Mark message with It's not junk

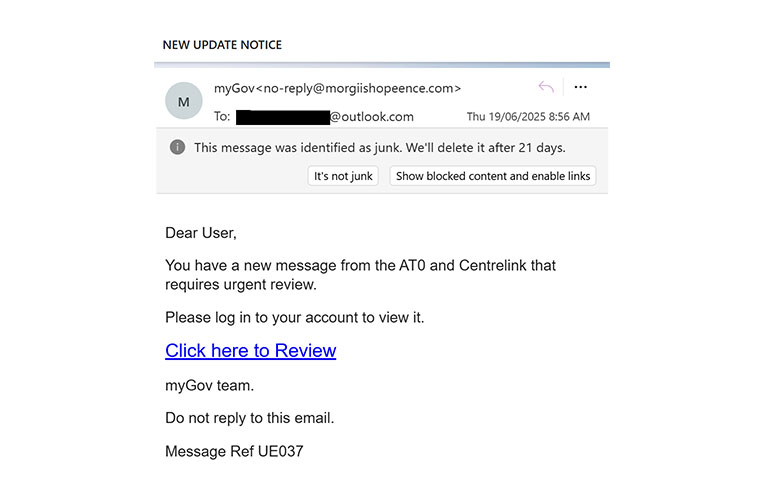343,176
